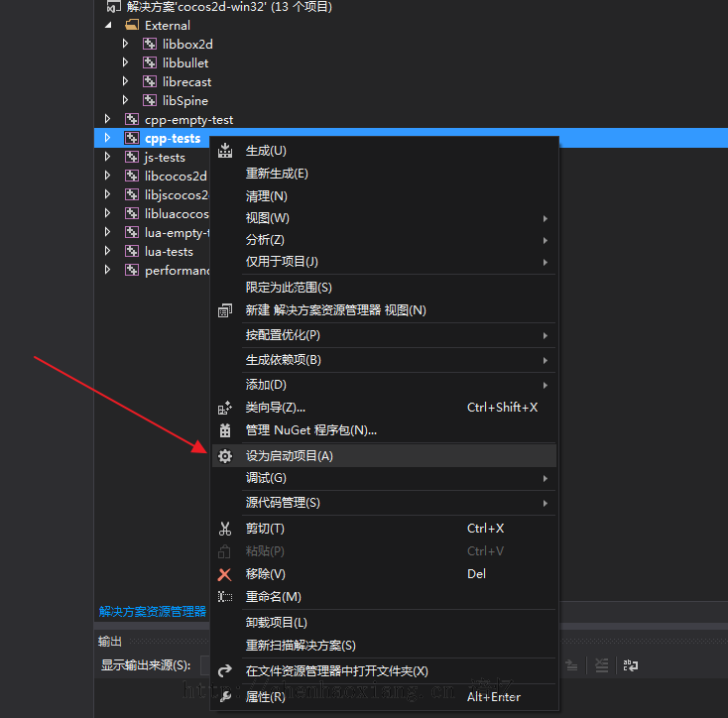Select 重新生成(E) rebuild option
Image resolution: width=728 pixels, height=718 pixels.
384,174
